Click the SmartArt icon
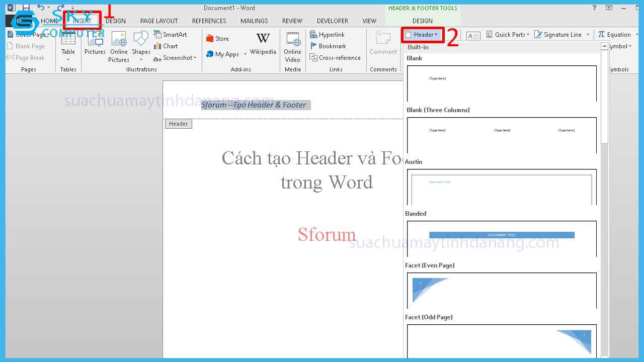The width and height of the screenshot is (644, 362). (x=170, y=35)
